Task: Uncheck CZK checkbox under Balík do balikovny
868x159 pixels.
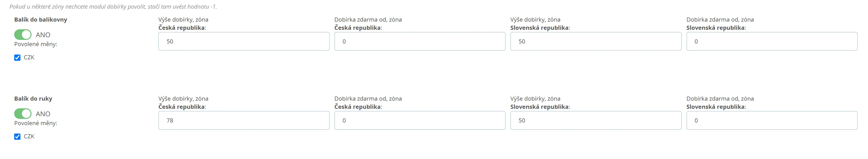Action: (17, 57)
